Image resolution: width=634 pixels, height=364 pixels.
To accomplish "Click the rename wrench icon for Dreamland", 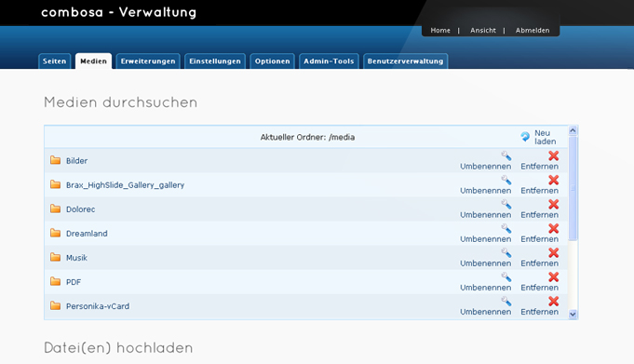I will pyautogui.click(x=506, y=228).
